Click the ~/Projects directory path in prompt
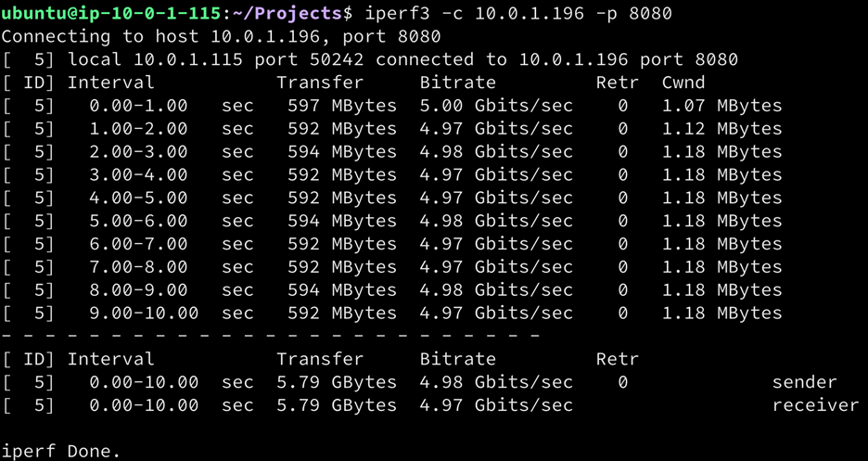868x461 pixels. [284, 13]
